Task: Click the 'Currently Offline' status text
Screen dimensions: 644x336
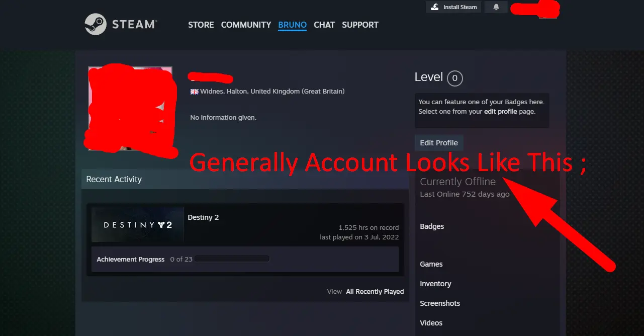Action: [x=458, y=182]
